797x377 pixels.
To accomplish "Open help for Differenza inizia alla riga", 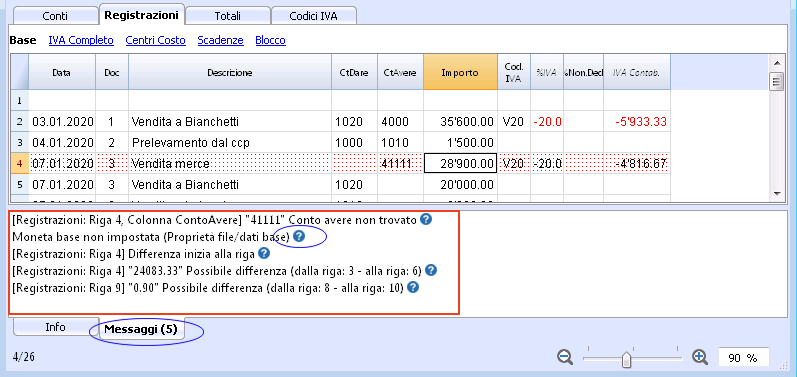I will point(264,253).
